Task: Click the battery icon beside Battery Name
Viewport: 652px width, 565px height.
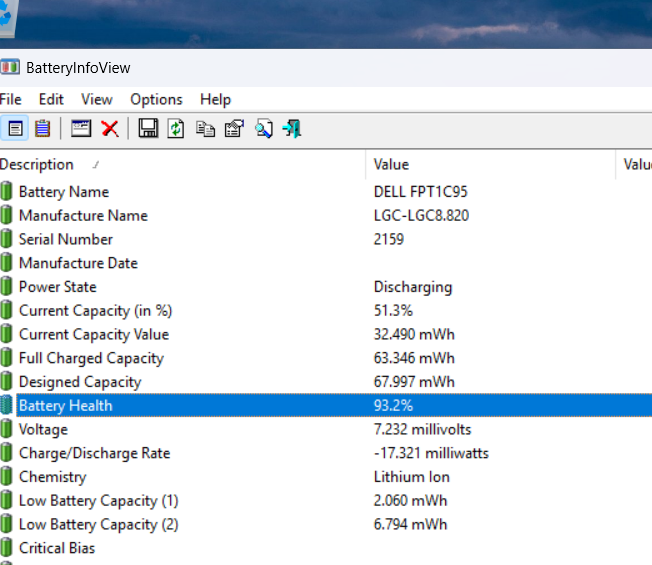Action: coord(6,192)
